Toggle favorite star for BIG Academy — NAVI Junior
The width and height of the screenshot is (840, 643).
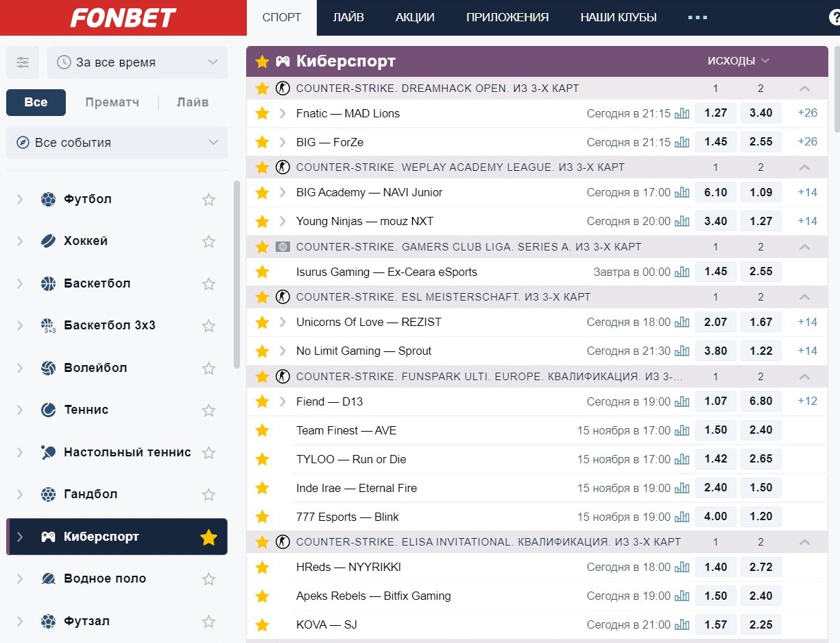pos(262,192)
